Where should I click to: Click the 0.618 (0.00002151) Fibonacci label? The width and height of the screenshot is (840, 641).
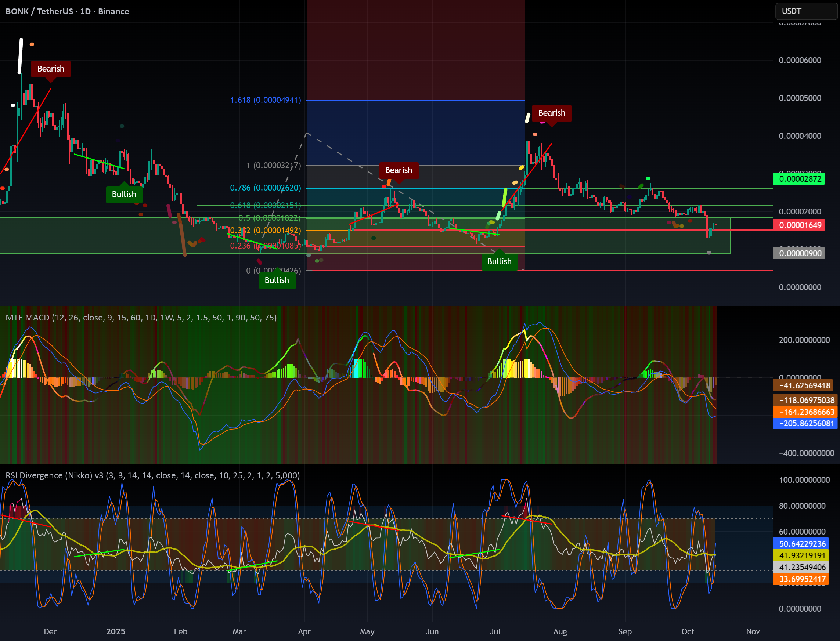tap(266, 205)
